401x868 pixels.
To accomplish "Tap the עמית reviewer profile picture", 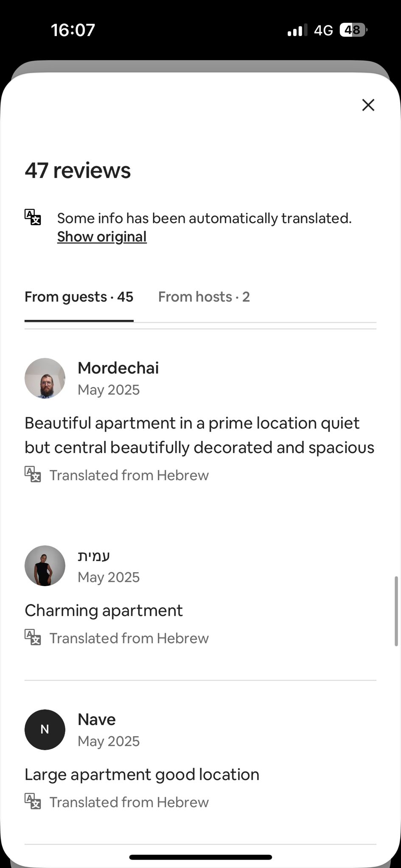I will point(45,565).
